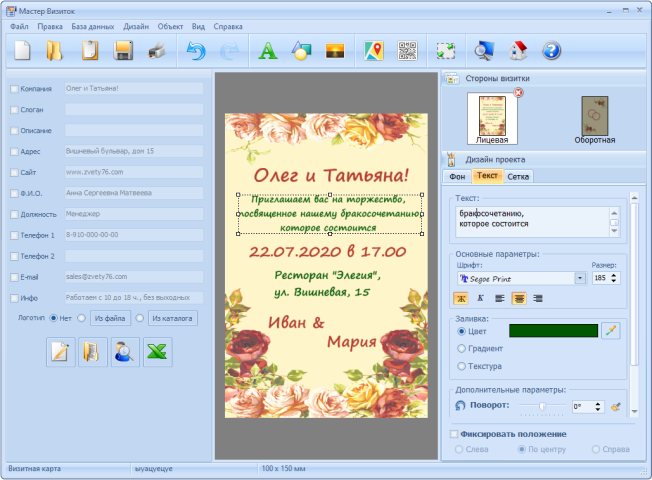652x480 pixels.
Task: Click the Из каталога logo button
Action: [172, 318]
